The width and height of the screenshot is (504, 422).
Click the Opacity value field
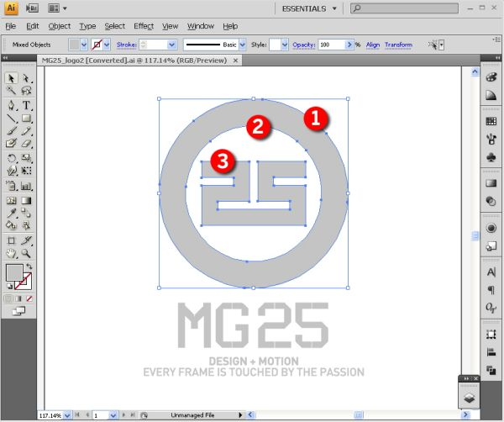tap(332, 45)
